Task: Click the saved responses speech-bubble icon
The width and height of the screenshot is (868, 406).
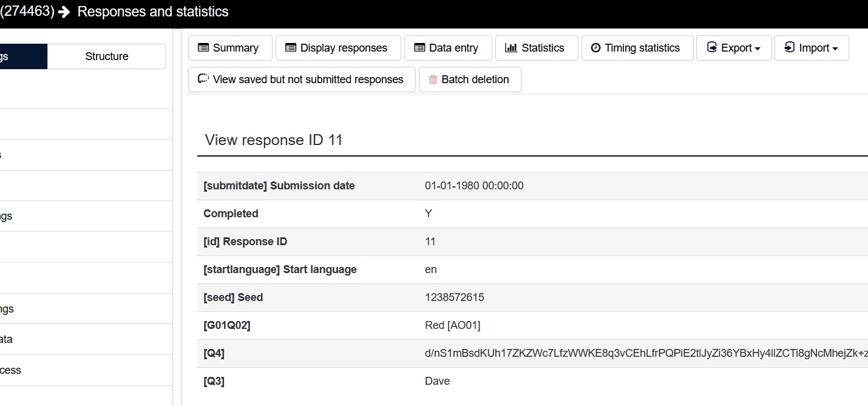Action: coord(203,80)
